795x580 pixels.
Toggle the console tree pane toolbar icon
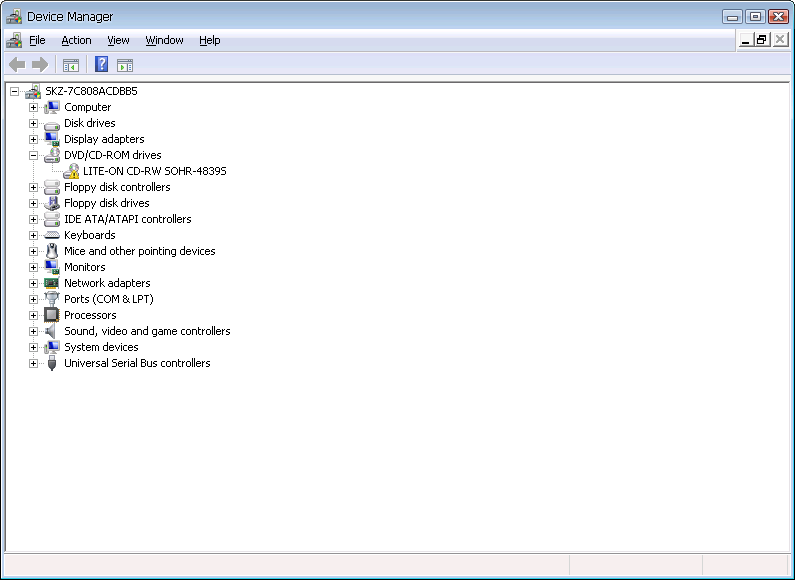tap(71, 65)
